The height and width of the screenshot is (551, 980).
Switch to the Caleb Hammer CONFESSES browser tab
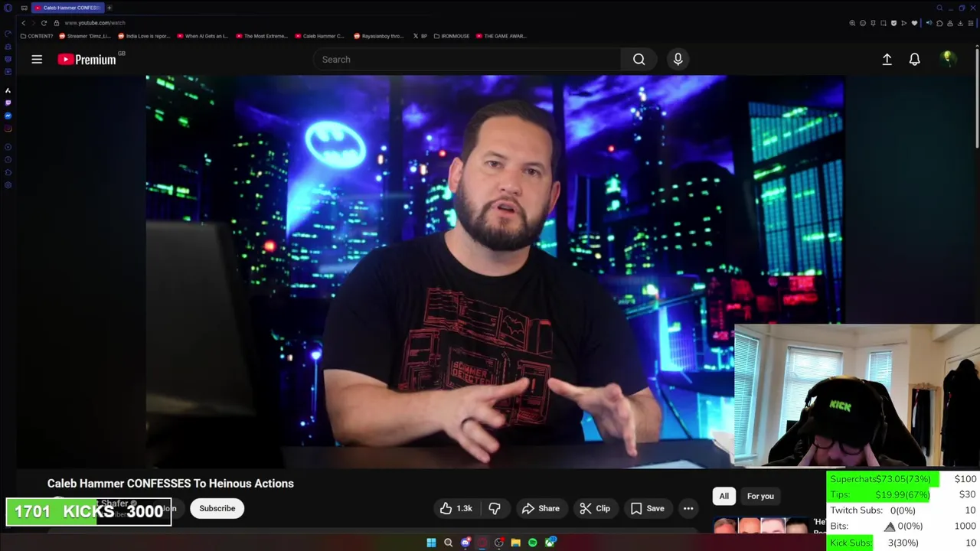[67, 8]
